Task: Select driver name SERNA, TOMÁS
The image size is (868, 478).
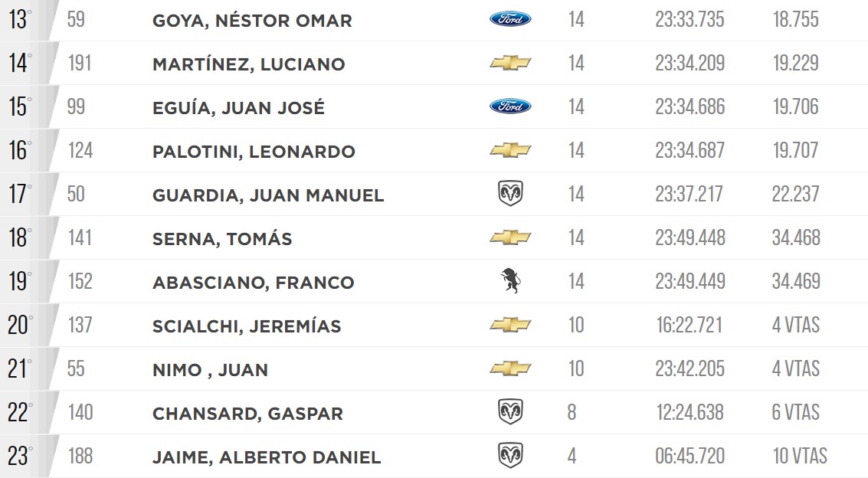Action: point(222,239)
